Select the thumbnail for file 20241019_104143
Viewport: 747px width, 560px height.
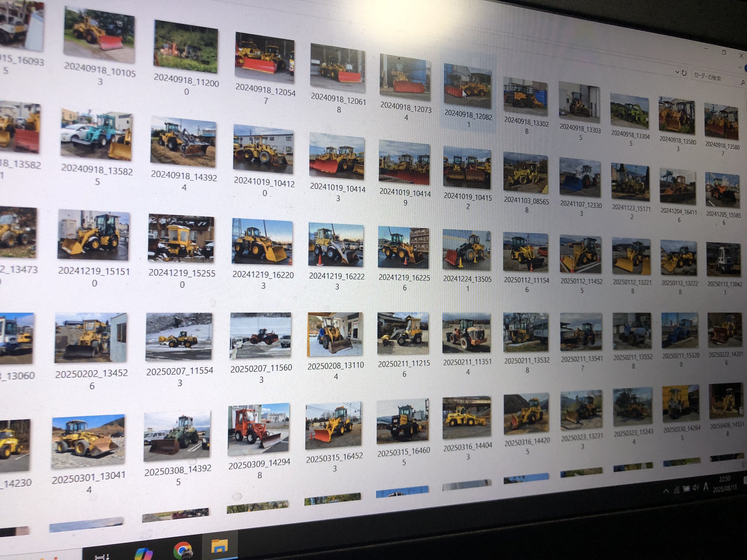[x=336, y=157]
